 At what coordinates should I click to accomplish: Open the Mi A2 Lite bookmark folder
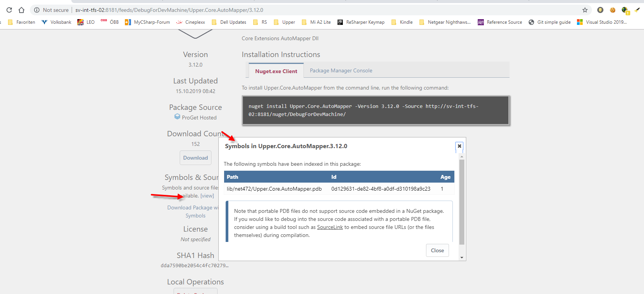316,22
